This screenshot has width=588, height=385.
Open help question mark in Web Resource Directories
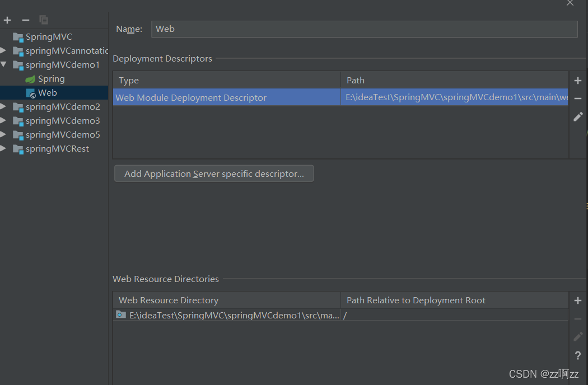pos(578,355)
